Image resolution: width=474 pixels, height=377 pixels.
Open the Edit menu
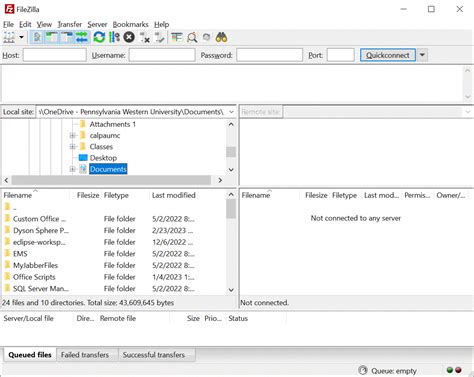pos(25,24)
